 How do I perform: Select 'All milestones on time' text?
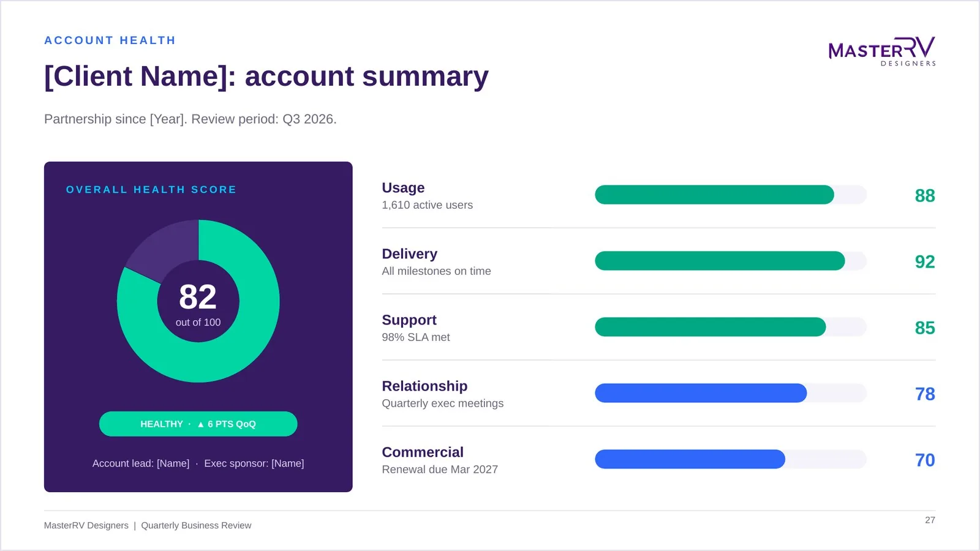point(437,271)
